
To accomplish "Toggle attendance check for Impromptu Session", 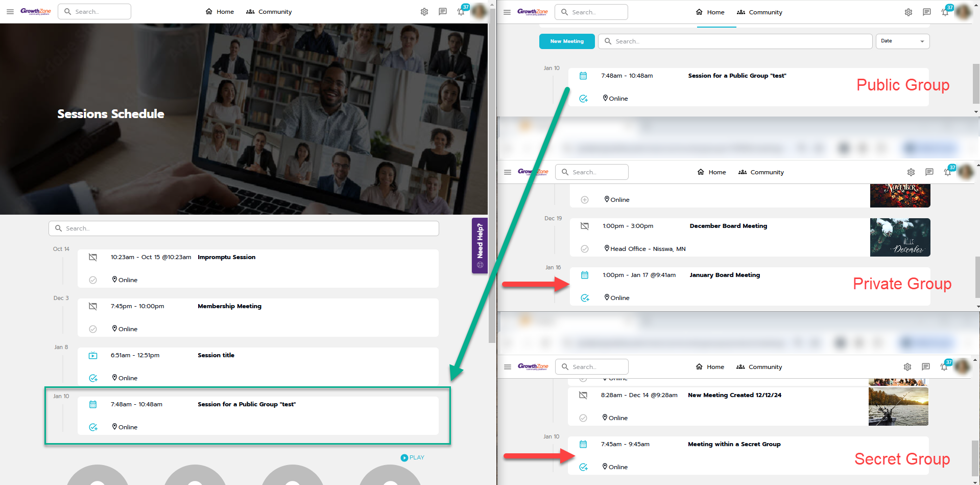I will point(93,280).
